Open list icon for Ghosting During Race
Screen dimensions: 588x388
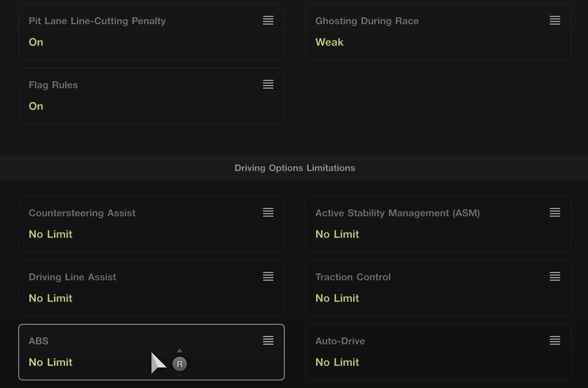[555, 20]
